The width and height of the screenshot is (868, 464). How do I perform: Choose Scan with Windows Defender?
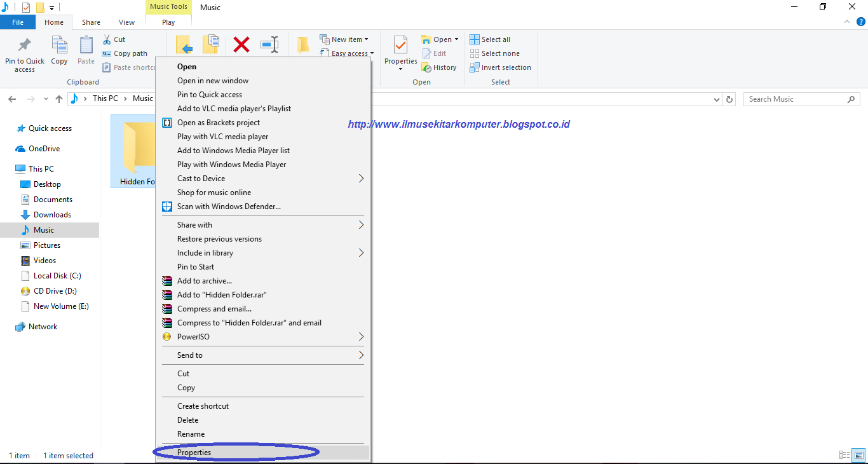point(262,207)
